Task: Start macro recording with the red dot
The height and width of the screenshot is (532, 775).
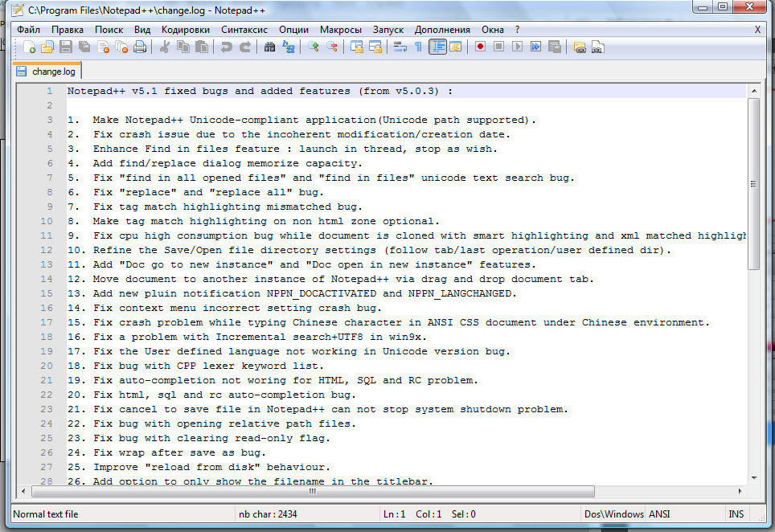Action: (x=480, y=47)
